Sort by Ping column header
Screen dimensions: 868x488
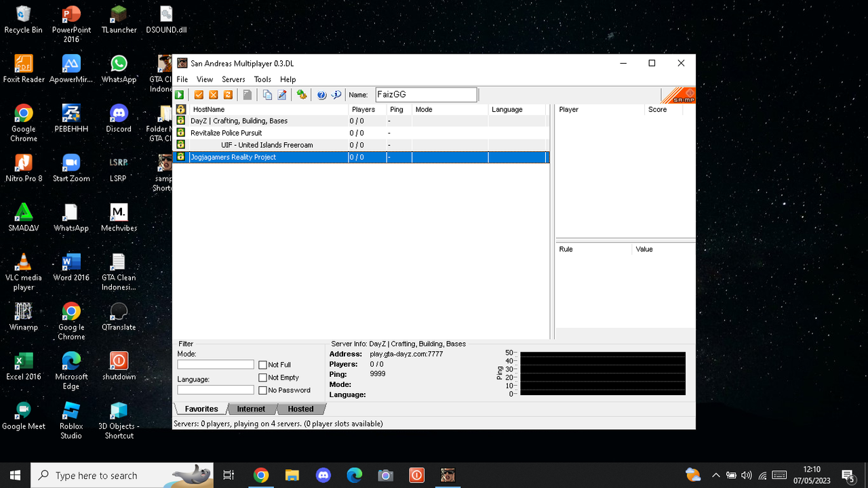pos(399,109)
